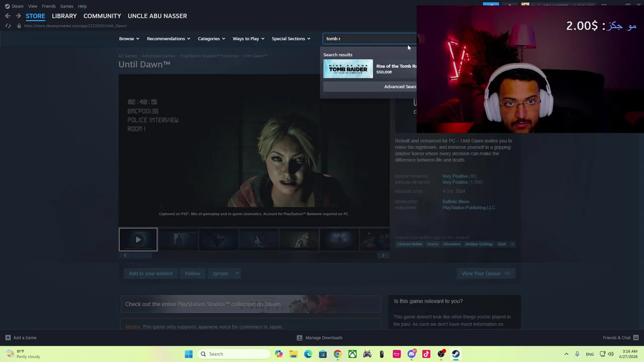Image resolution: width=644 pixels, height=362 pixels.
Task: Open Microsoft Edge from the taskbar
Action: 308,354
